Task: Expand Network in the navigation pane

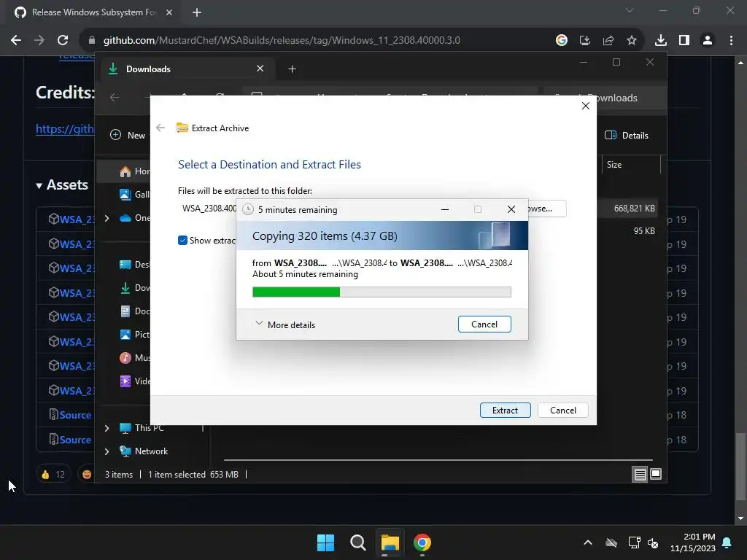Action: [x=107, y=451]
